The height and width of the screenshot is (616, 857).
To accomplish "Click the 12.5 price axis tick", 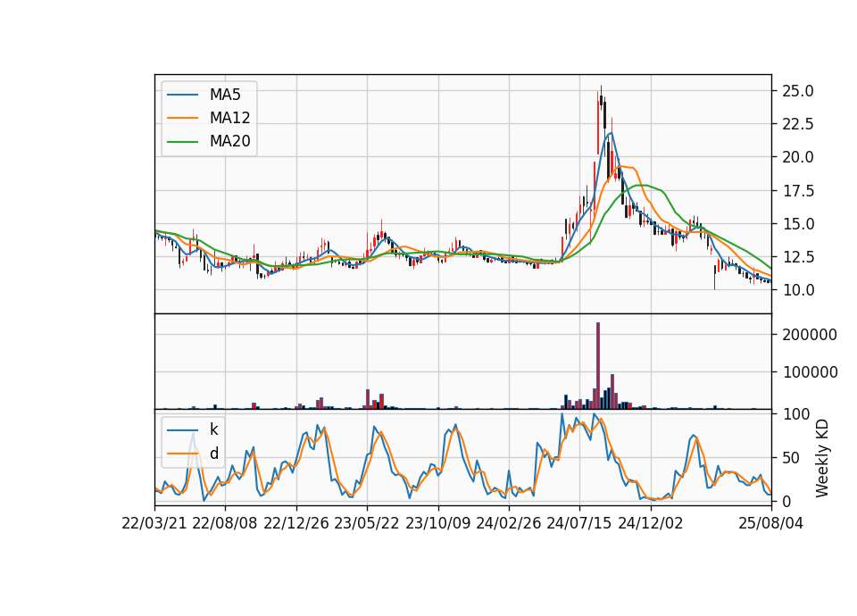I will (x=798, y=257).
